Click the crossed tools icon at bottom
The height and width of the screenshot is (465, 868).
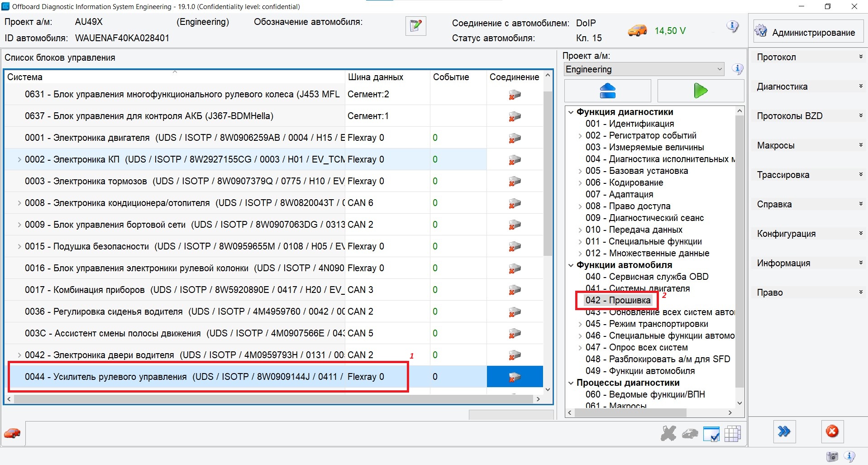point(668,434)
